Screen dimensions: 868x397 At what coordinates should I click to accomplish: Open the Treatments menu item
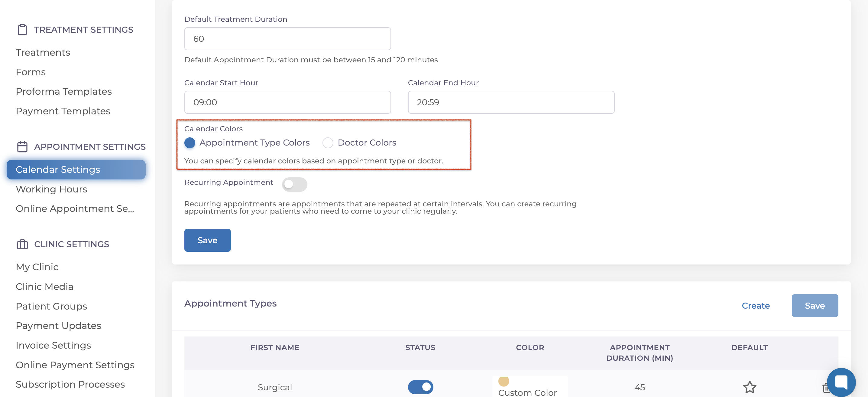coord(43,52)
